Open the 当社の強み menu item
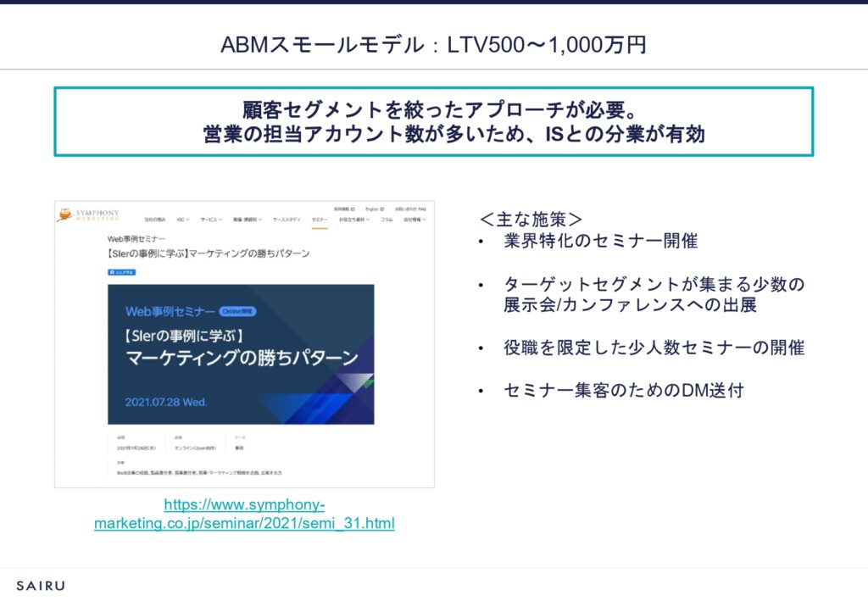Viewport: 868px width, 601px height. point(154,220)
